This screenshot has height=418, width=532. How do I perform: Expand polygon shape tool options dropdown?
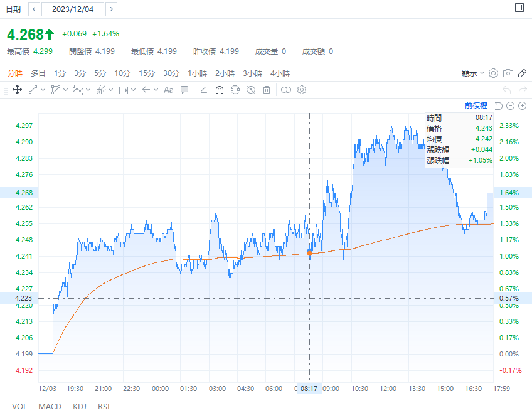click(65, 90)
